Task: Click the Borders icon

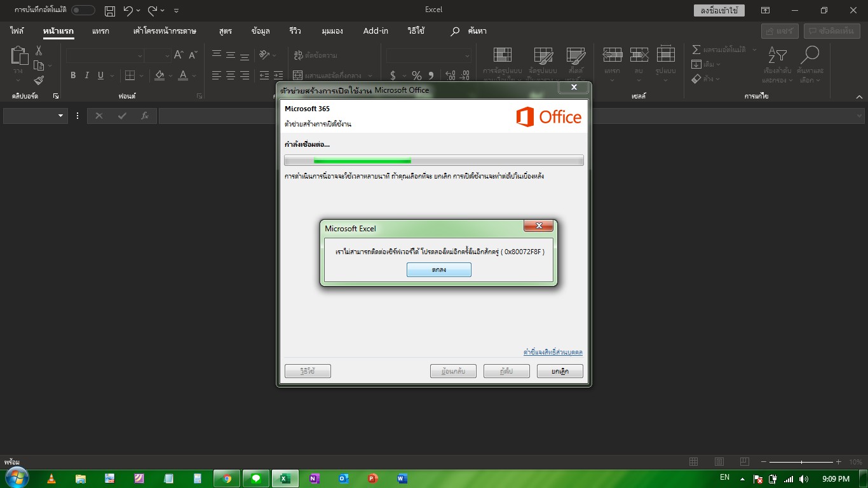Action: (x=129, y=76)
